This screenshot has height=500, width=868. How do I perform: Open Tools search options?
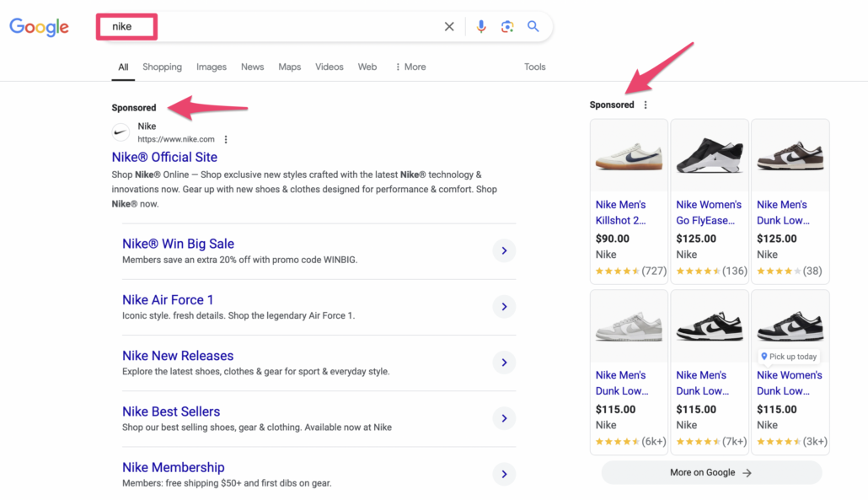[x=535, y=67]
